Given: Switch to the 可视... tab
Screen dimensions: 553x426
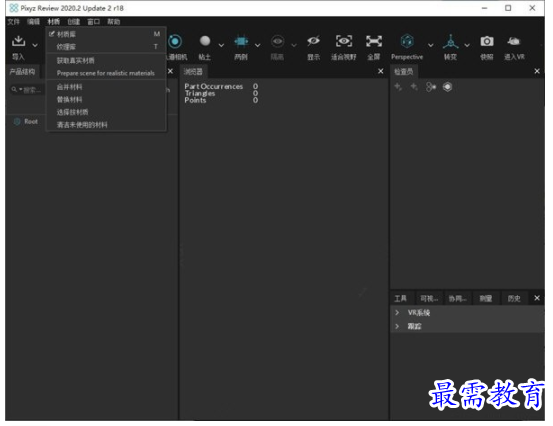Looking at the screenshot, I should click(x=429, y=299).
